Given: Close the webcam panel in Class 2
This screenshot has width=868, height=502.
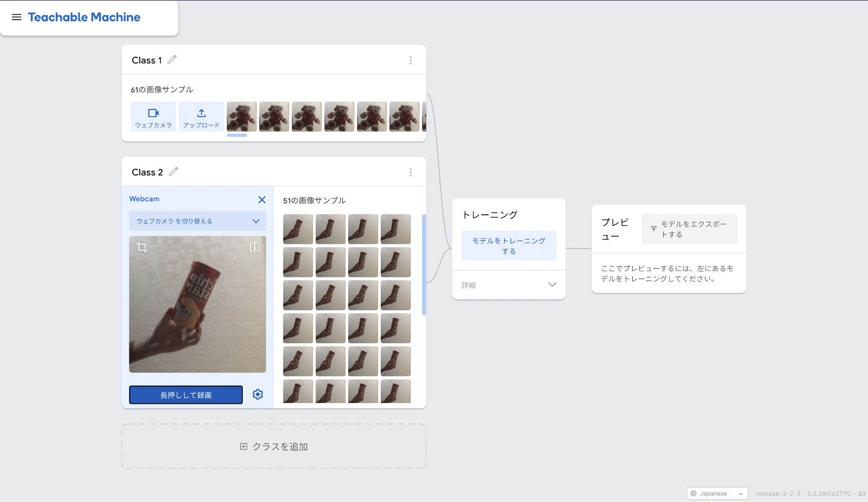Looking at the screenshot, I should [262, 200].
